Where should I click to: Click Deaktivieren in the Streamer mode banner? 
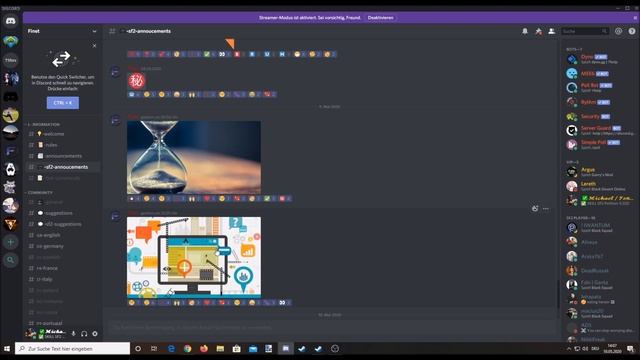click(x=380, y=18)
